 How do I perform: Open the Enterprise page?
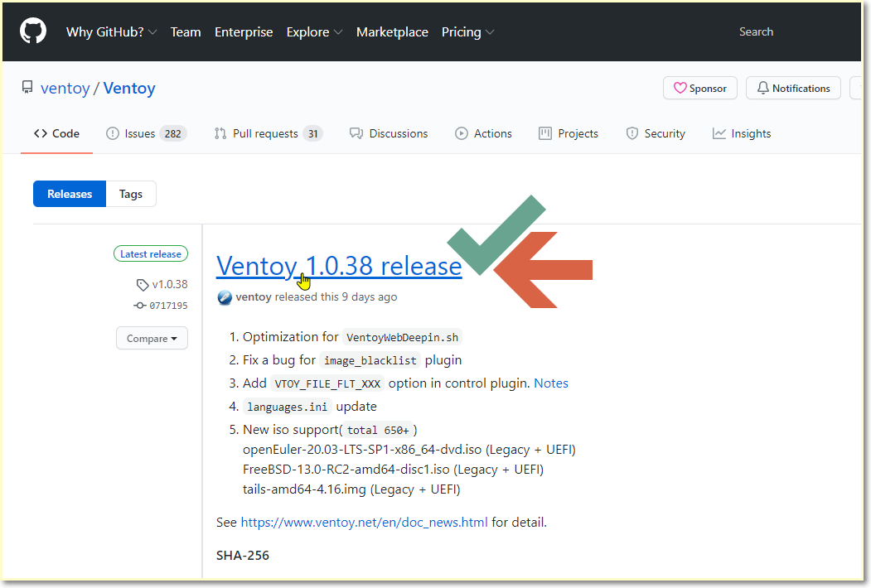click(244, 32)
